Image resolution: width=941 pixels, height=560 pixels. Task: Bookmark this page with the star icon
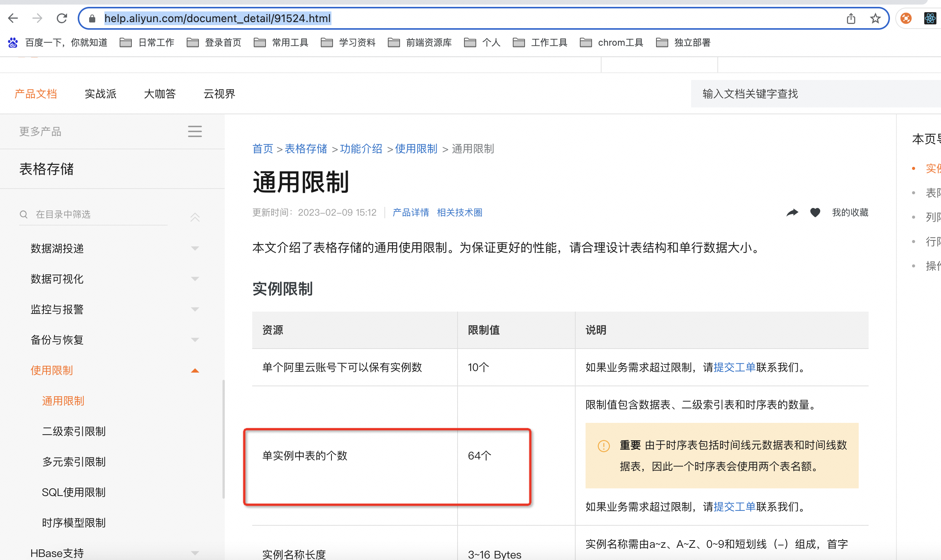click(875, 18)
